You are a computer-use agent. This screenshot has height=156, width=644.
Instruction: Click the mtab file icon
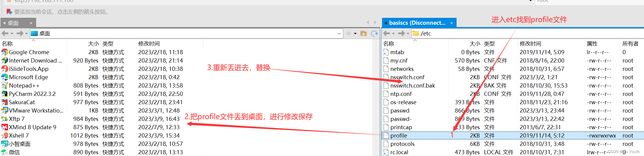386,52
